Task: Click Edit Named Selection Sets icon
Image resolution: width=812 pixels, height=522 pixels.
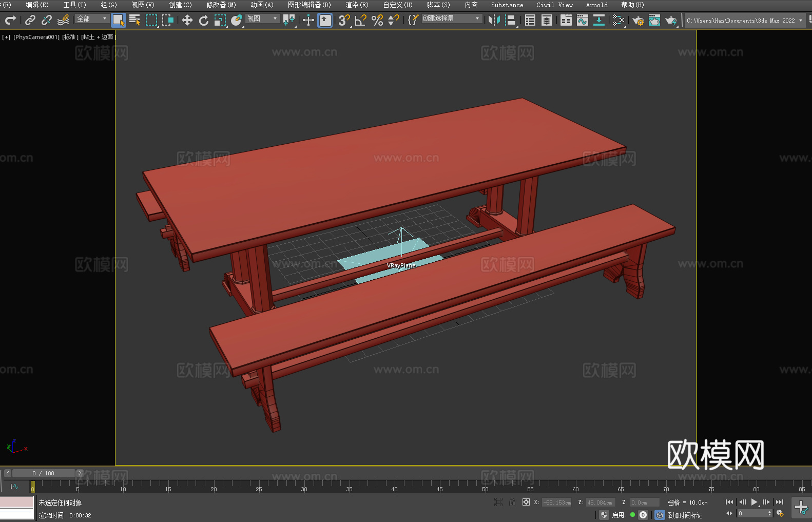Action: (x=413, y=20)
